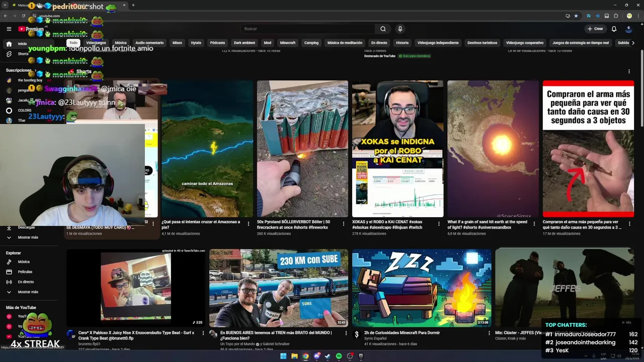Screen dimensions: 644x362
Task: Open Epic Games Launcher from the taskbar
Action: (x=361, y=356)
